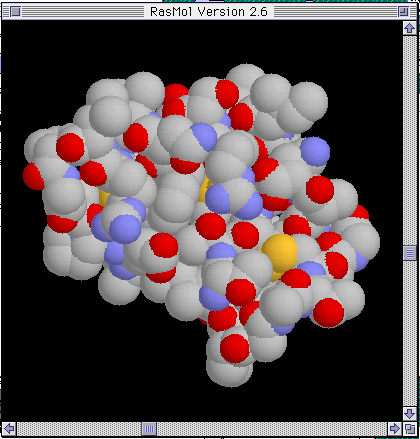Click the zoom box in the title bar
The height and width of the screenshot is (439, 420).
tap(403, 12)
